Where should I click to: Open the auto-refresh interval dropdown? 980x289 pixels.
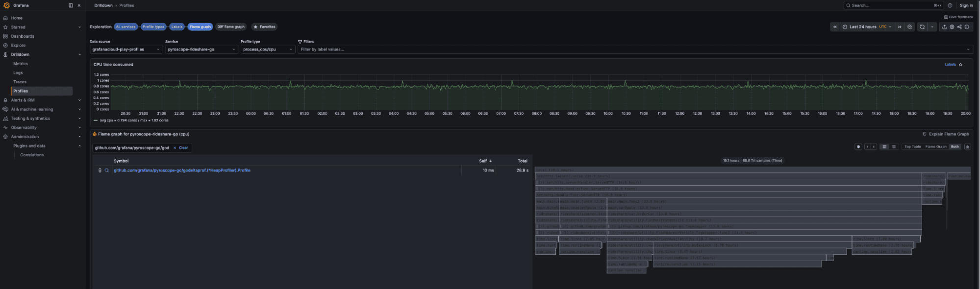pyautogui.click(x=932, y=27)
